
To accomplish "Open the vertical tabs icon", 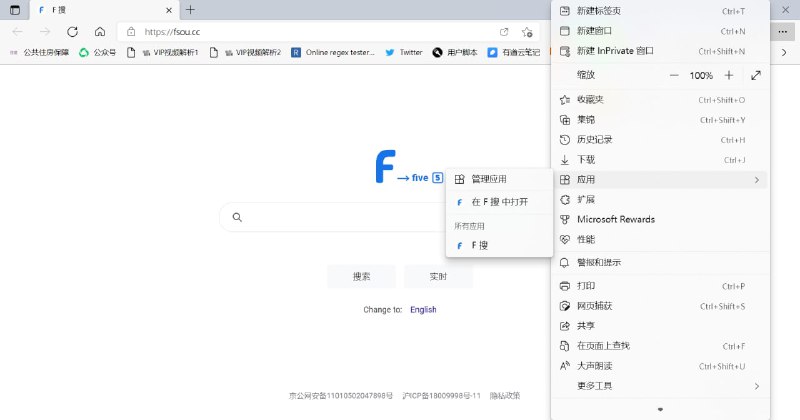I will coord(15,10).
